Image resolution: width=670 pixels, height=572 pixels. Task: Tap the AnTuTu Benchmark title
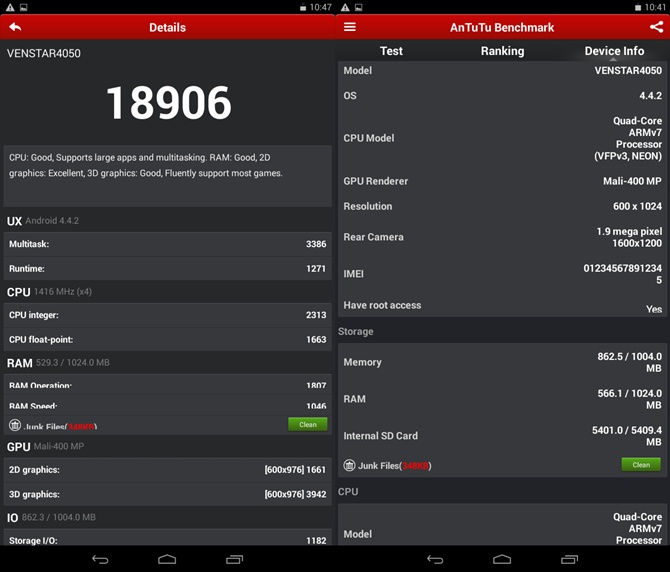(x=502, y=27)
